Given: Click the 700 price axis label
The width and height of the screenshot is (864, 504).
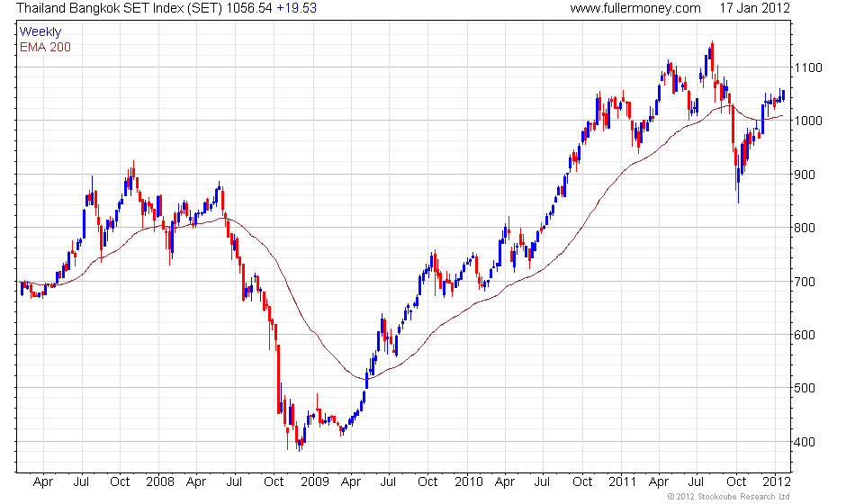Looking at the screenshot, I should [804, 282].
